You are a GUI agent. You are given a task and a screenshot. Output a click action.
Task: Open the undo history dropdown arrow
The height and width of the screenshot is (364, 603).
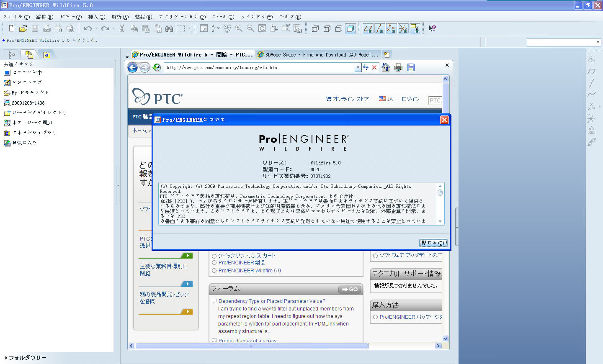pos(96,28)
